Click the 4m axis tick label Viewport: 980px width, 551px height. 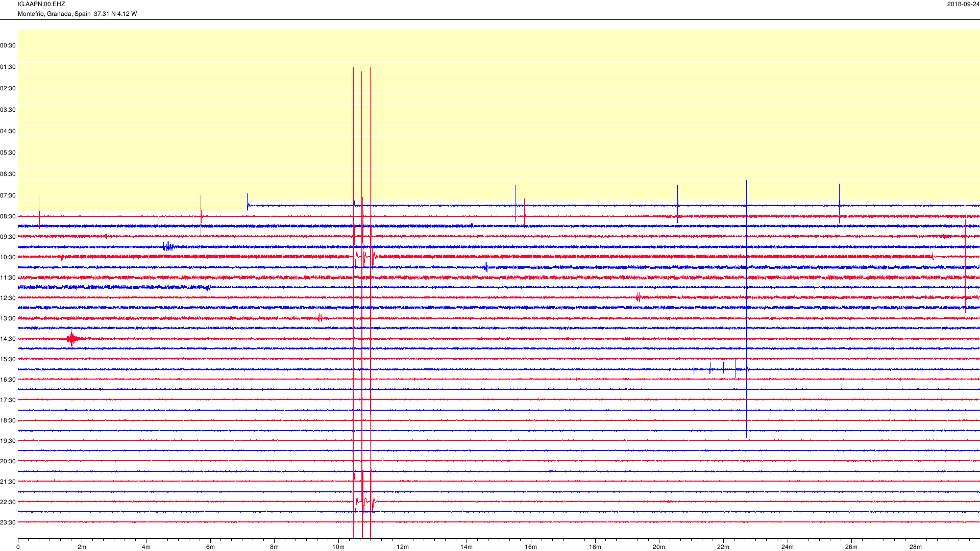pyautogui.click(x=146, y=547)
